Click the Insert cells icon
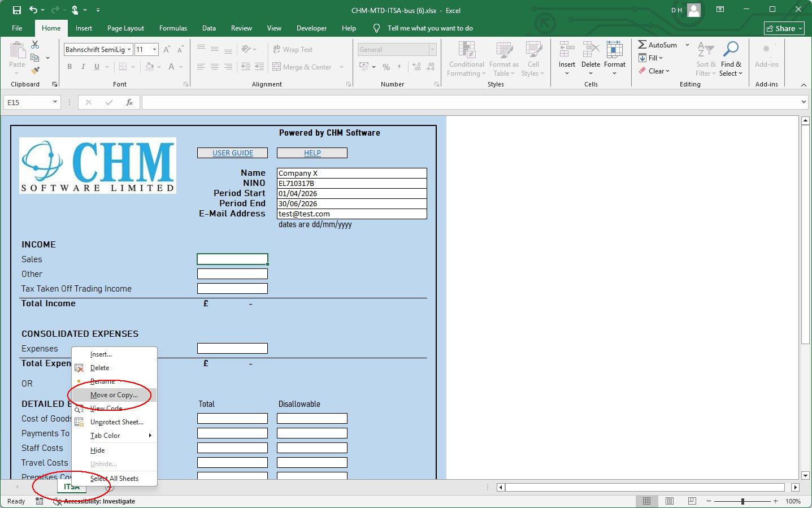The height and width of the screenshot is (508, 812). tap(567, 50)
